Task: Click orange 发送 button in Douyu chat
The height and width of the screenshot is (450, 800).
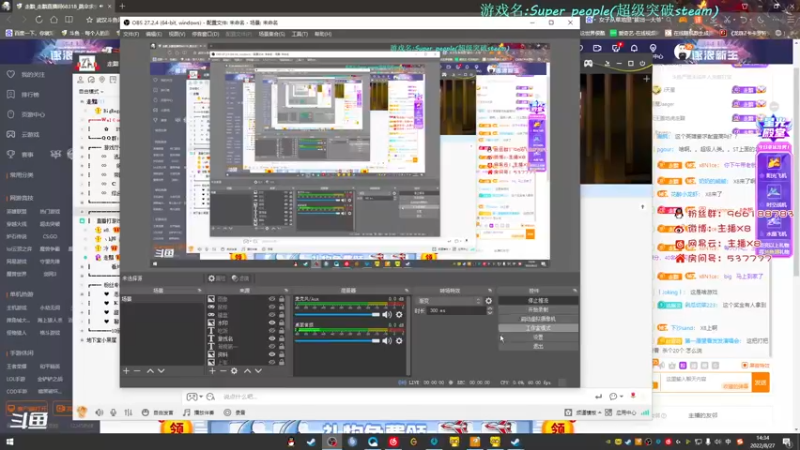Action: tap(761, 382)
